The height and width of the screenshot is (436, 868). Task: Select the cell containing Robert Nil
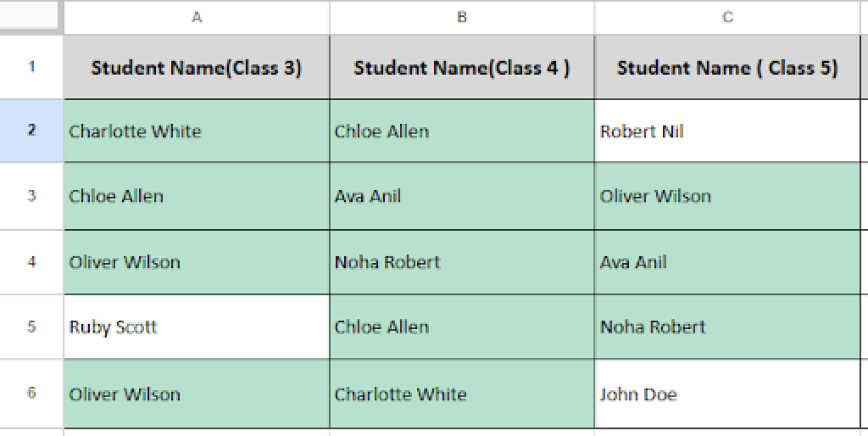[x=727, y=131]
